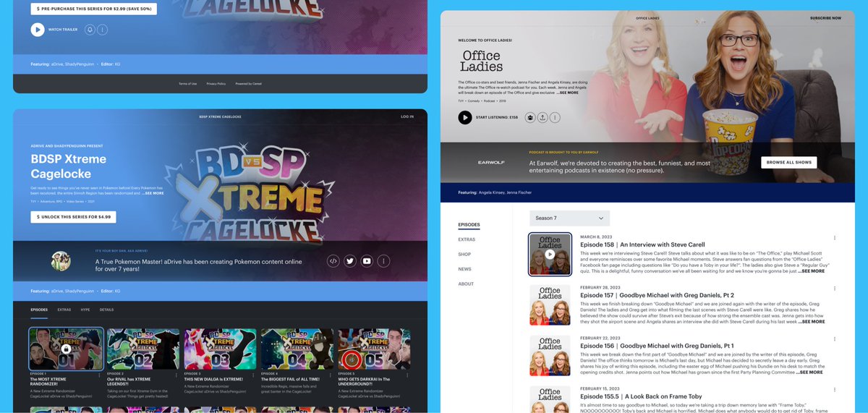868x413 pixels.
Task: Click the aDrive creator avatar
Action: coord(61,261)
